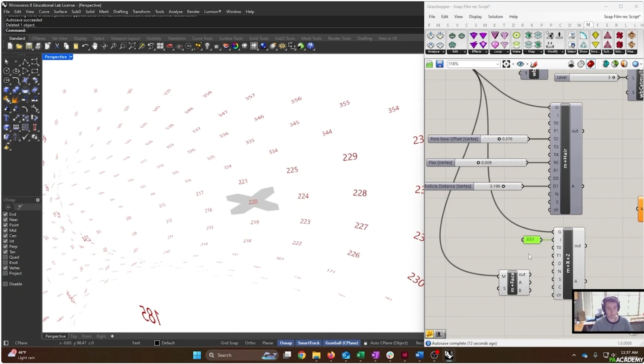644x364 pixels.
Task: Open the Display menu in Grasshopper
Action: [x=475, y=16]
